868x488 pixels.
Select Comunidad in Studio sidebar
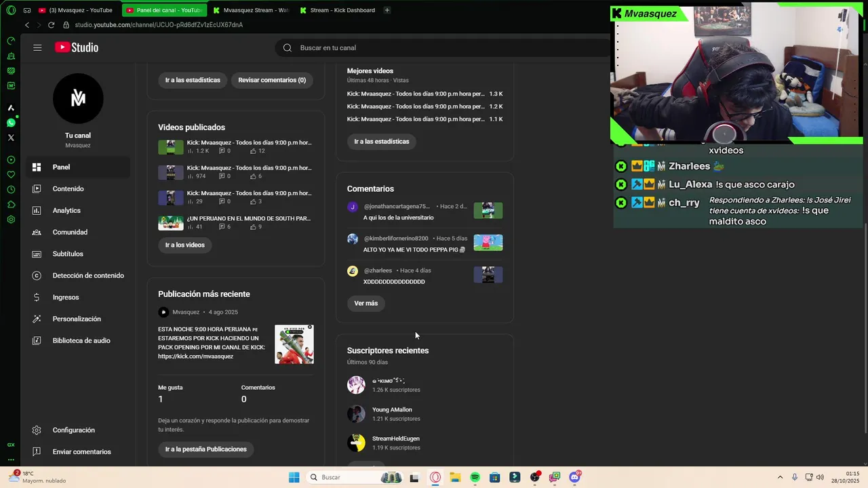pos(78,232)
